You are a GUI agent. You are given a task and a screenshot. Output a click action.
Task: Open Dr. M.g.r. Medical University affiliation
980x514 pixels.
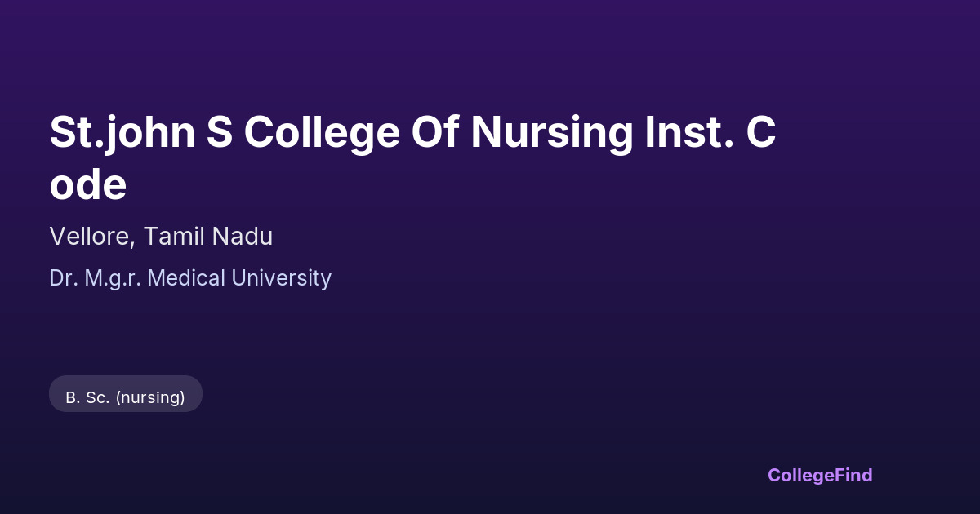coord(190,278)
